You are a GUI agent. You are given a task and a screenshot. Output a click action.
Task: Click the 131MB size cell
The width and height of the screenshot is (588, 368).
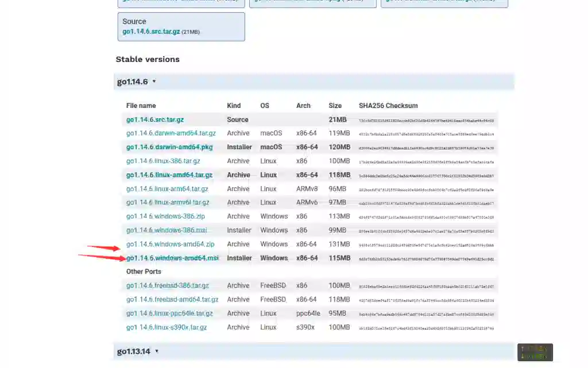click(x=339, y=244)
